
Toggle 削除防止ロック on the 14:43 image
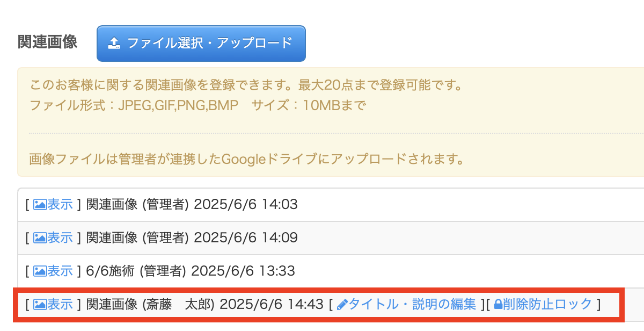547,305
